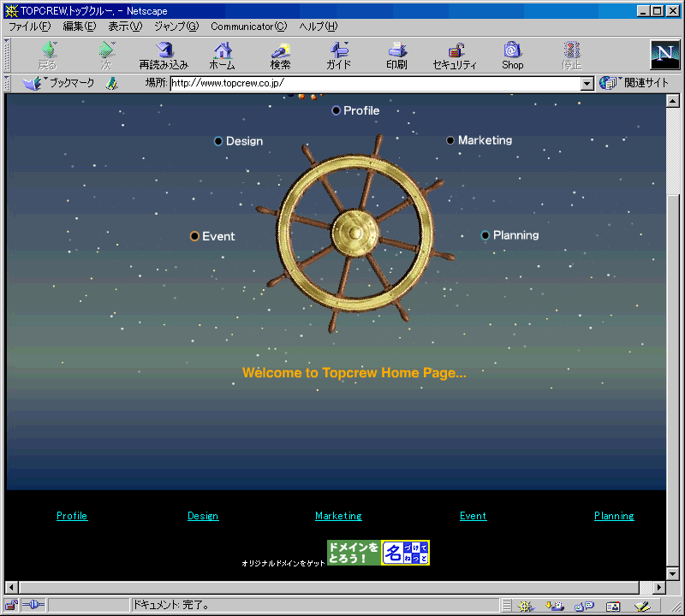Image resolution: width=685 pixels, height=616 pixels.
Task: Click the Stop (停止) toolbar icon
Action: click(x=571, y=56)
